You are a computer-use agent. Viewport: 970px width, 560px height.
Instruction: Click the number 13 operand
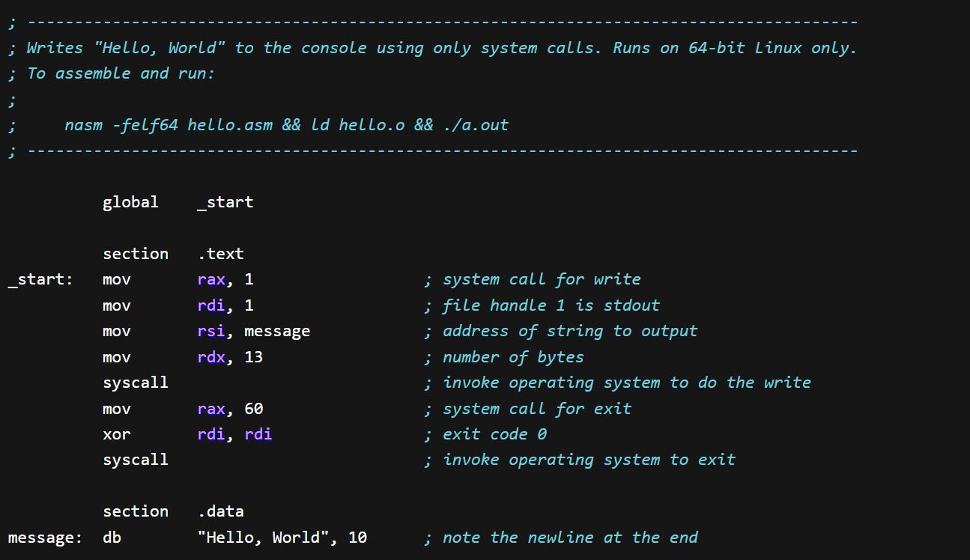pos(254,357)
